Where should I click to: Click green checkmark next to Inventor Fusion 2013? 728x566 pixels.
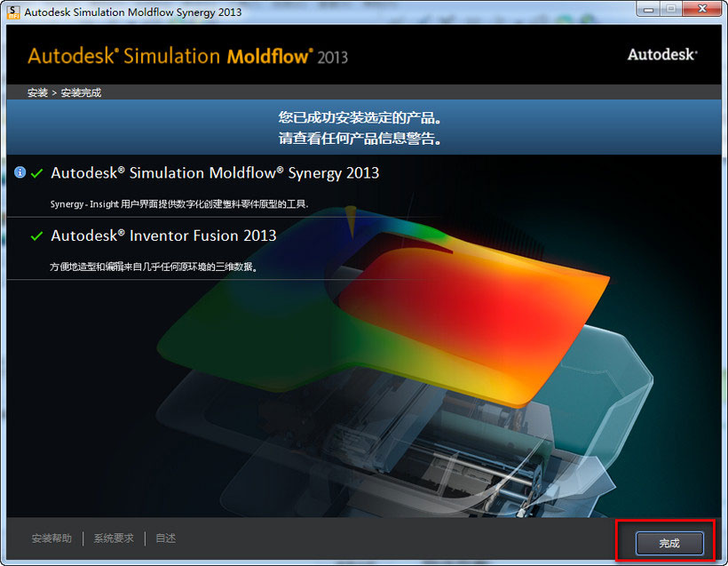coord(36,236)
